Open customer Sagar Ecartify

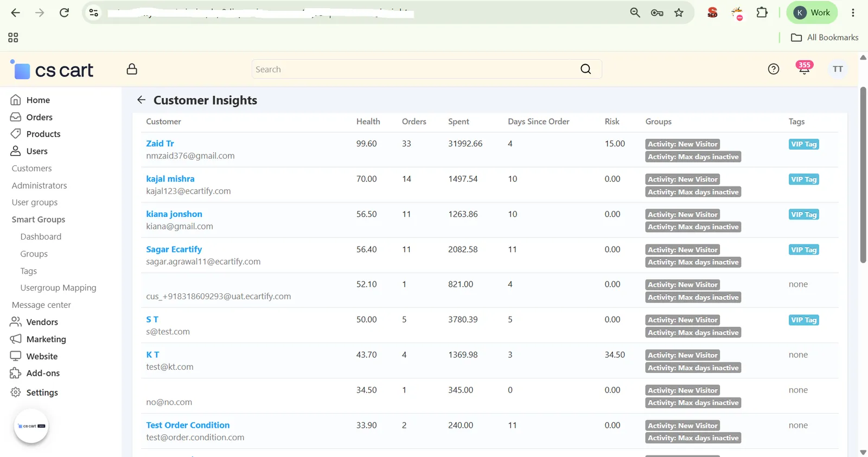pyautogui.click(x=174, y=249)
